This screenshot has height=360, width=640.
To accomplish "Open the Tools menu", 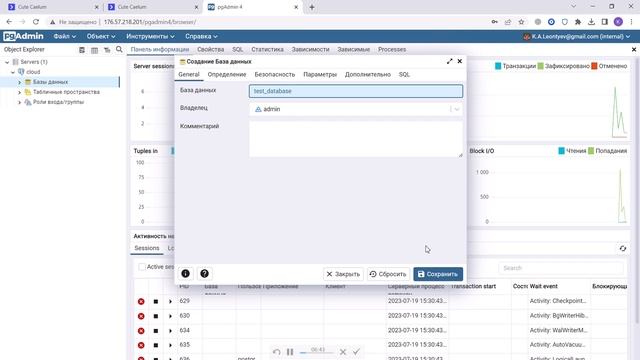I will click(150, 36).
